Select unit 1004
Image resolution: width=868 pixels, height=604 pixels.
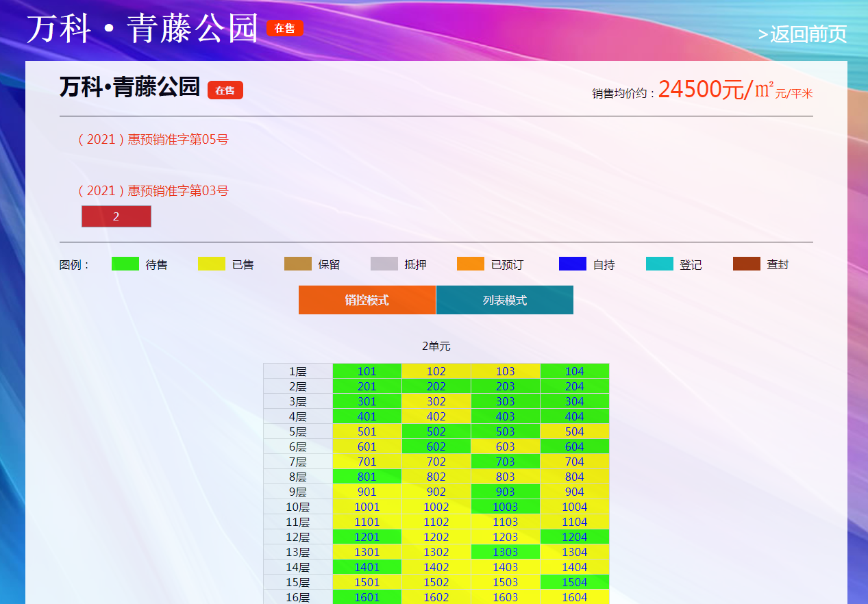click(x=575, y=507)
